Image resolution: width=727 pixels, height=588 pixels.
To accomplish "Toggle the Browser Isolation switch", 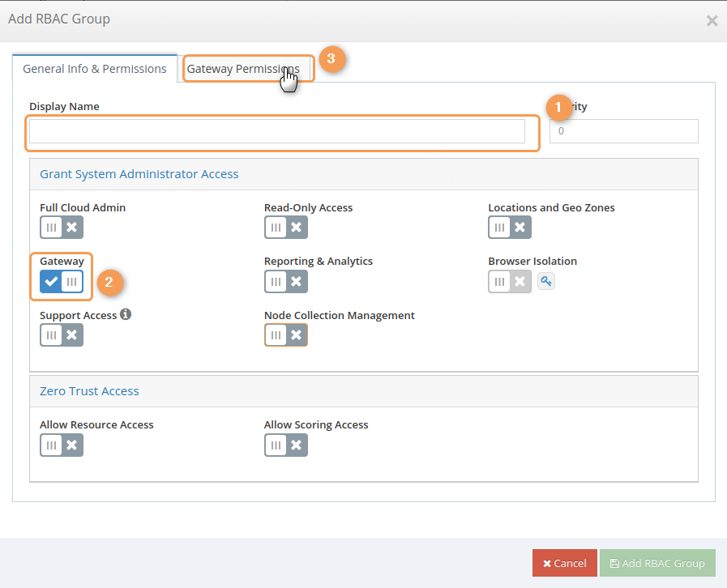I will coord(510,281).
